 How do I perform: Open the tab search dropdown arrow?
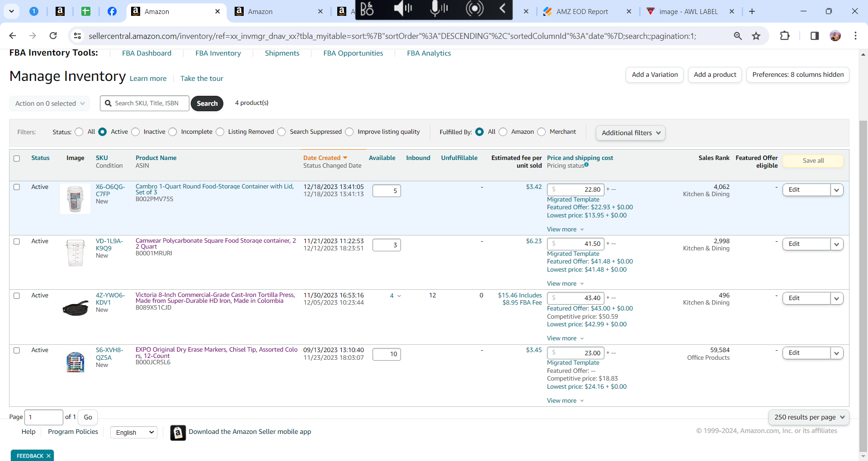[11, 11]
